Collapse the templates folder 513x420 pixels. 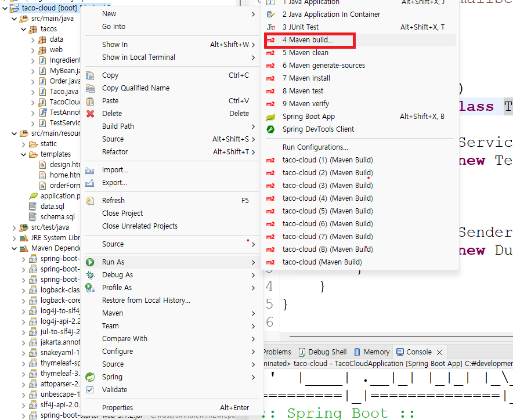(23, 154)
